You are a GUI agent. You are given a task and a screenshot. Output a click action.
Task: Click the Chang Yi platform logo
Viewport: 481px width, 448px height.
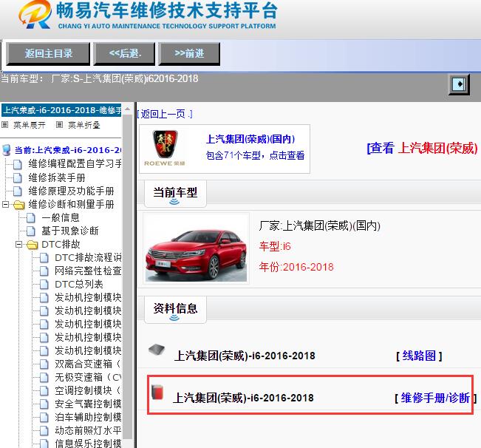coord(35,14)
